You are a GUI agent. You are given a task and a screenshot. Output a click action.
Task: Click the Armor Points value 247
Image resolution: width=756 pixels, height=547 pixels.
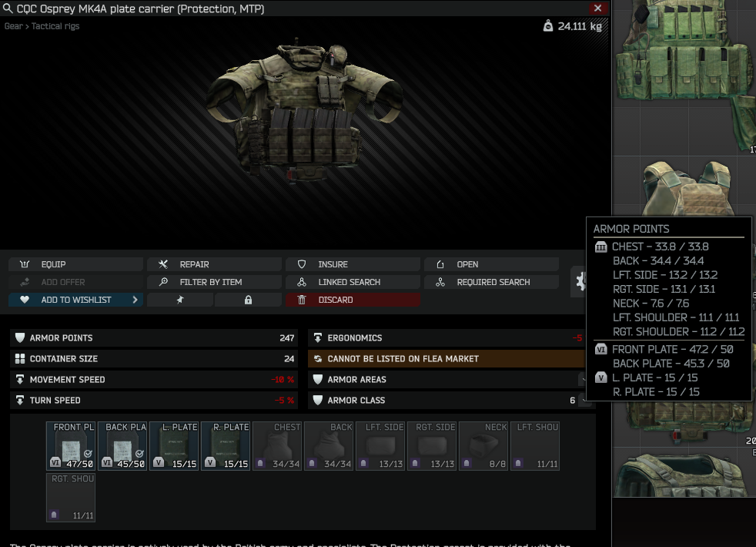point(287,337)
